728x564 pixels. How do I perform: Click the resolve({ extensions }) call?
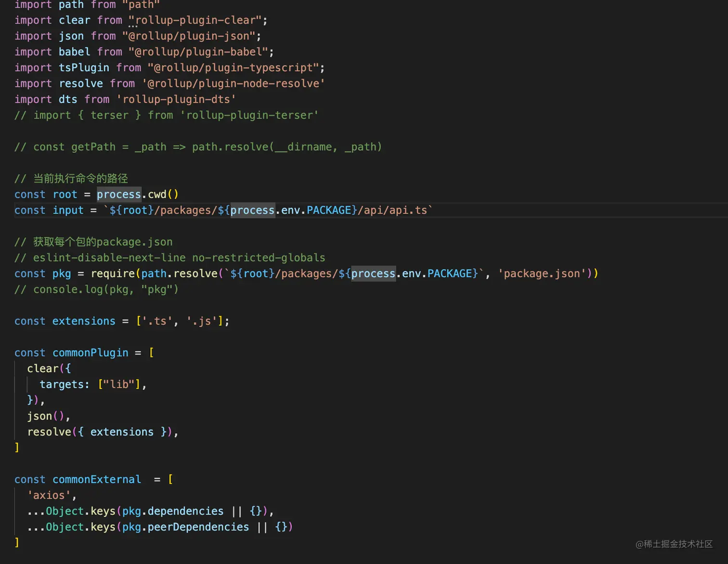[x=100, y=432]
